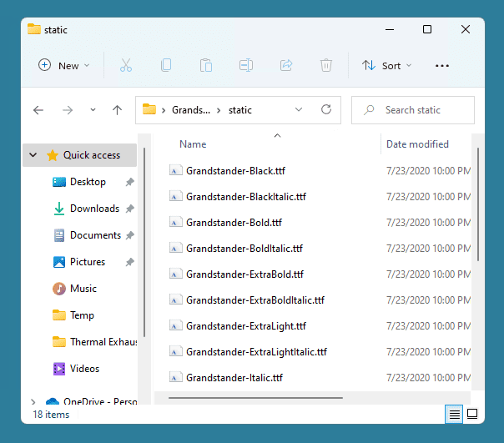This screenshot has height=443, width=504.
Task: Click the Videos icon in sidebar
Action: tap(59, 369)
